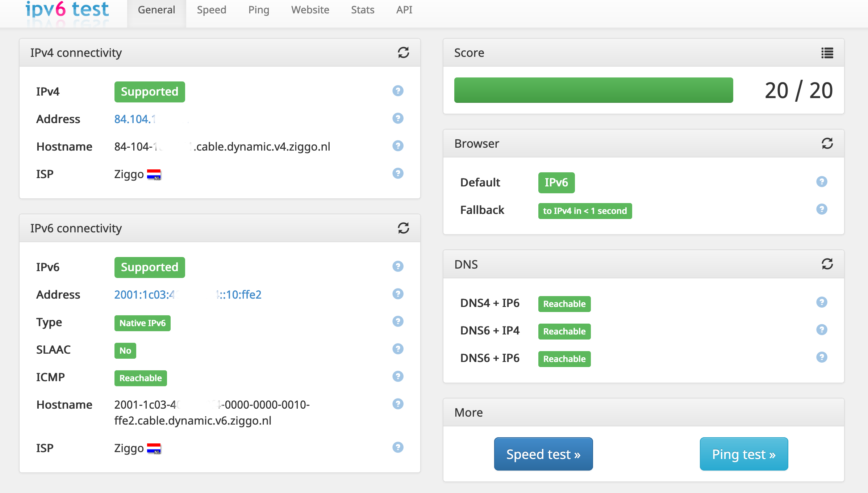Open the API tab
Image resolution: width=868 pixels, height=493 pixels.
pos(404,10)
